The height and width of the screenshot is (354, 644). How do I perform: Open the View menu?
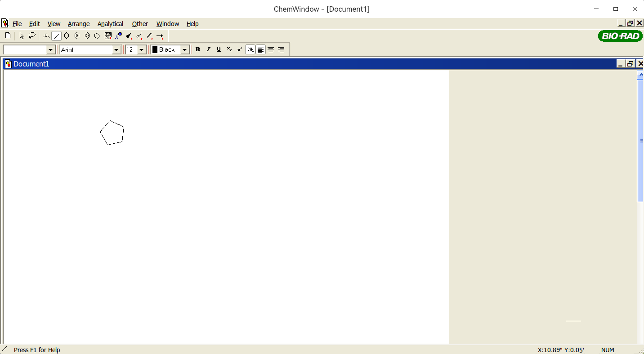[x=54, y=24]
